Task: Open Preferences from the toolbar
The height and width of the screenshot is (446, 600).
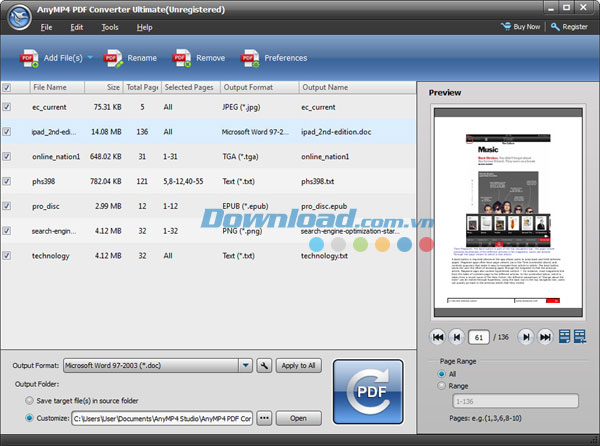Action: click(x=249, y=58)
